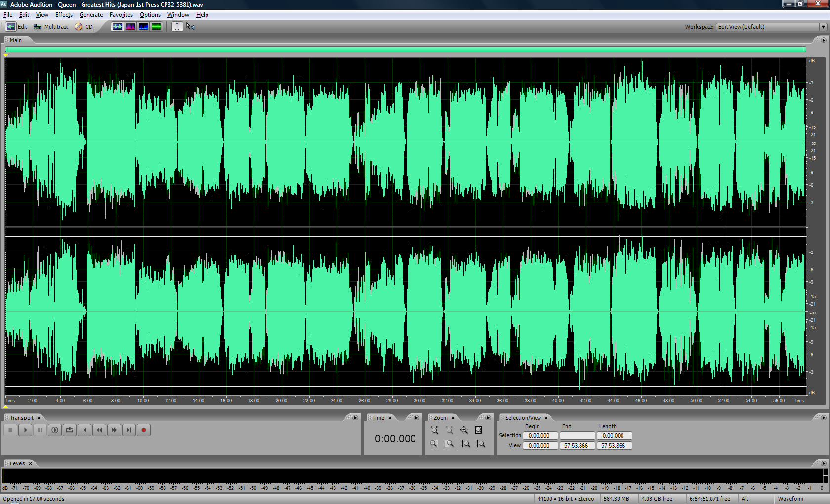The width and height of the screenshot is (830, 504).
Task: Switch to Multitrack view
Action: tap(51, 27)
